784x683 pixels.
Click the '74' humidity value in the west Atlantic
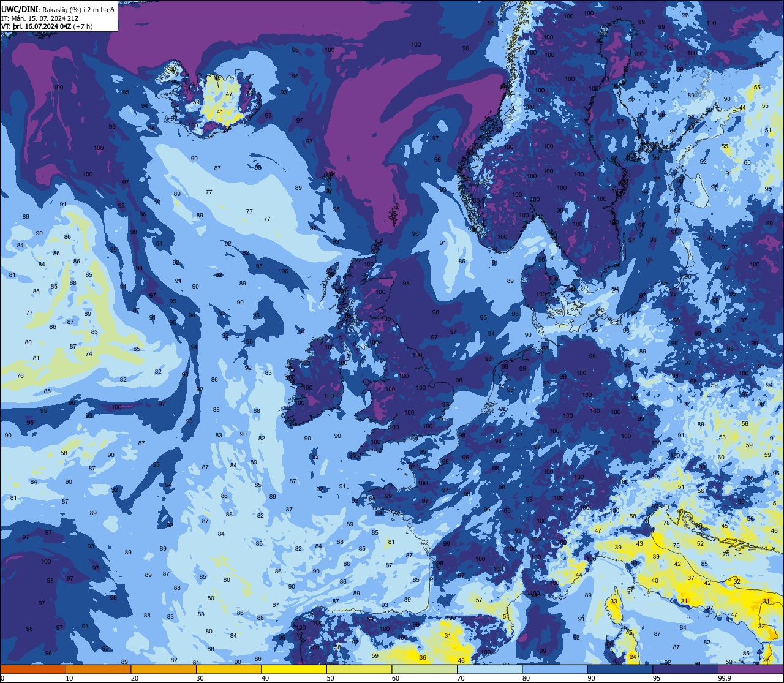point(89,354)
